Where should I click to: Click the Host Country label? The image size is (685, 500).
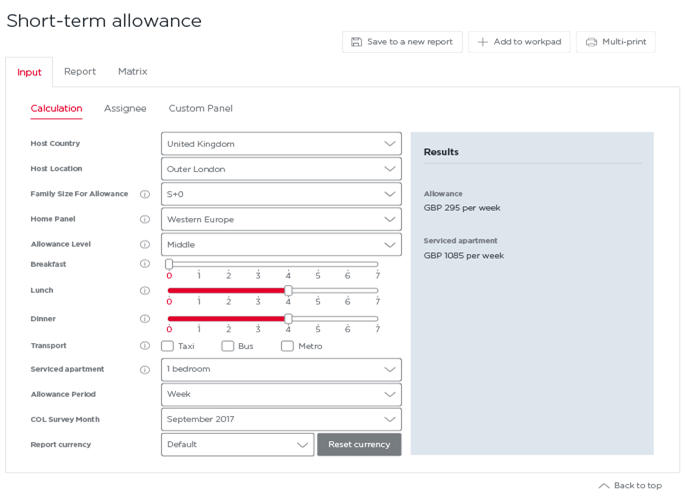tap(55, 144)
